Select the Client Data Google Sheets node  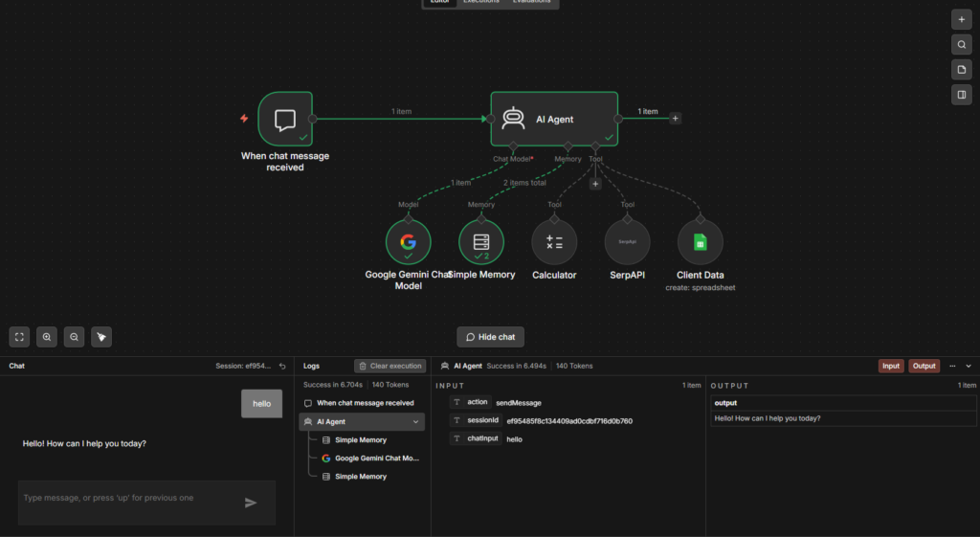tap(700, 242)
